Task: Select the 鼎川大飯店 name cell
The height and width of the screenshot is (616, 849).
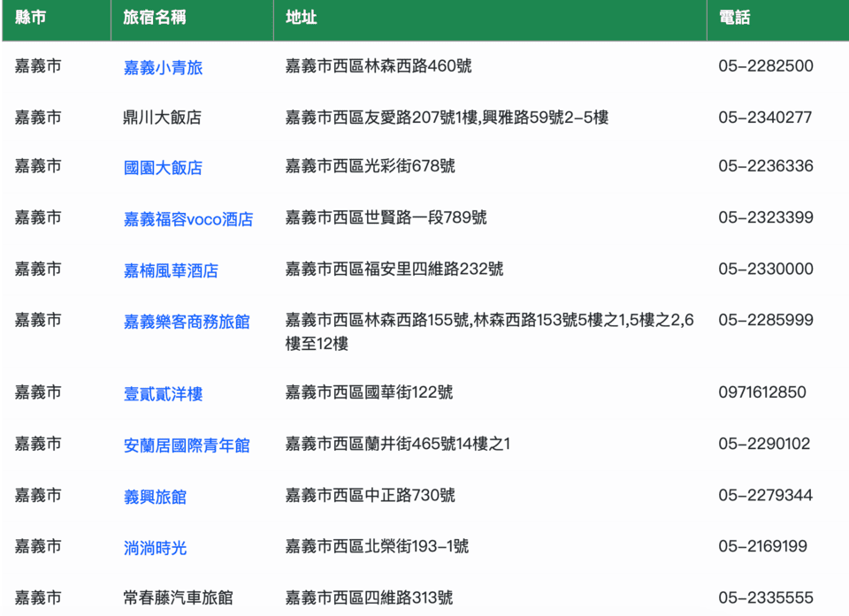Action: pyautogui.click(x=163, y=117)
